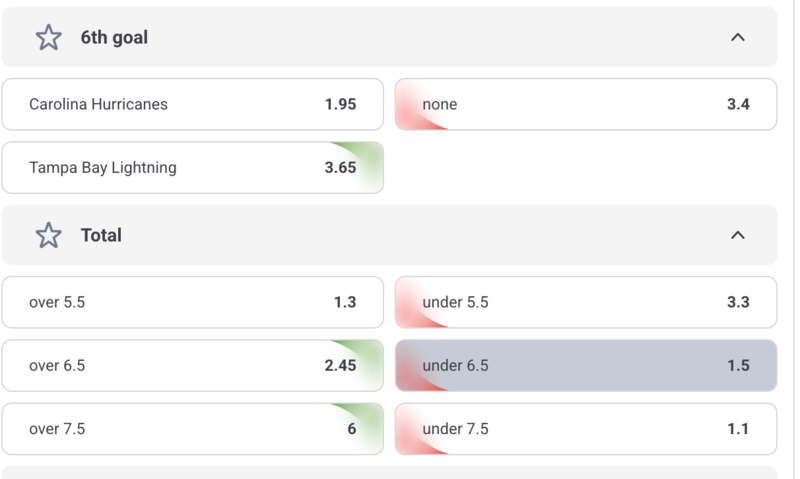Pick the none option at 3.4

click(x=586, y=104)
